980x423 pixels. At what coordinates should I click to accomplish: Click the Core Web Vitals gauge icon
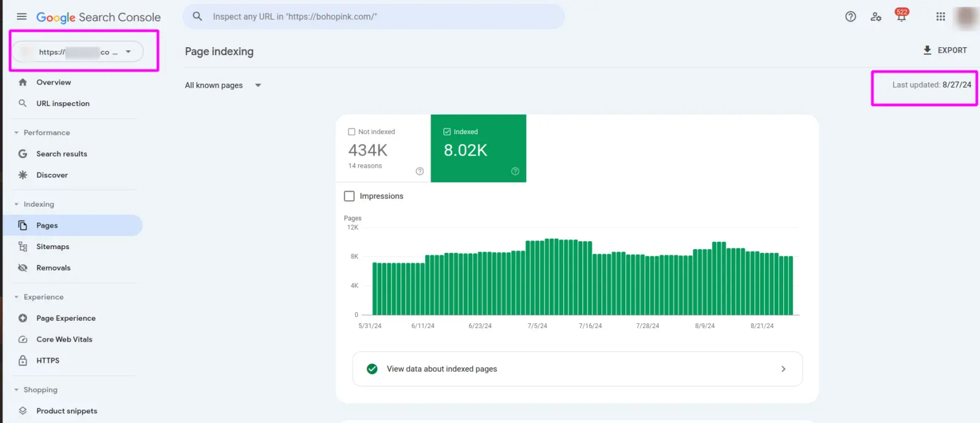click(x=23, y=339)
